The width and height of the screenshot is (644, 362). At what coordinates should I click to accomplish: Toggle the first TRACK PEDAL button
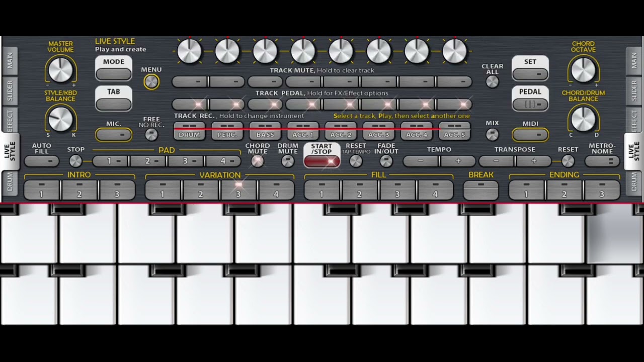[x=190, y=104]
